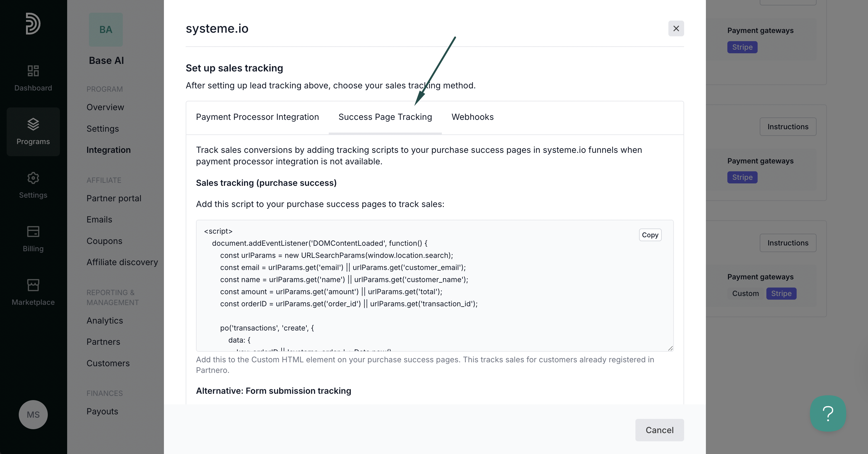Click inside the tracking script code box
Viewport: 868px width, 454px height.
[x=435, y=286]
